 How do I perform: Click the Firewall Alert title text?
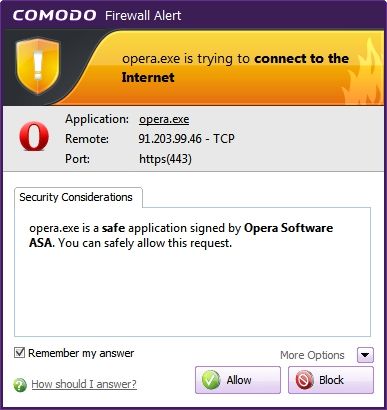pyautogui.click(x=143, y=16)
